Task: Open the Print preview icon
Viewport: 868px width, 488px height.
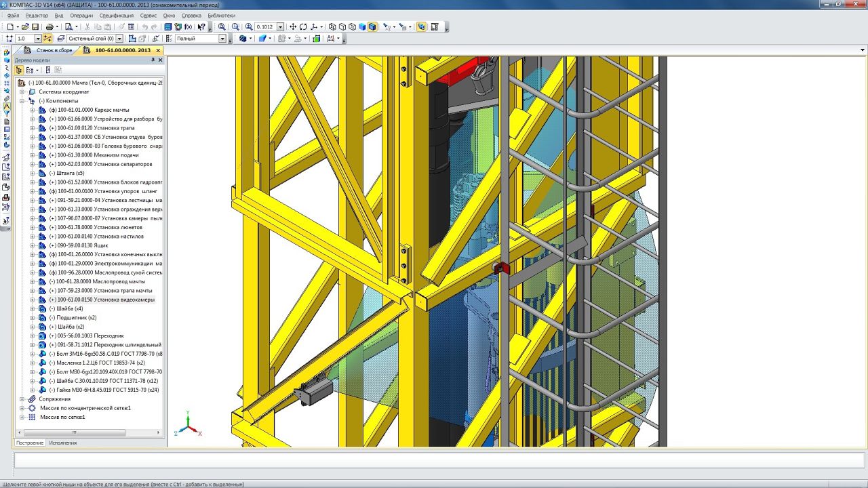Action: pyautogui.click(x=68, y=27)
